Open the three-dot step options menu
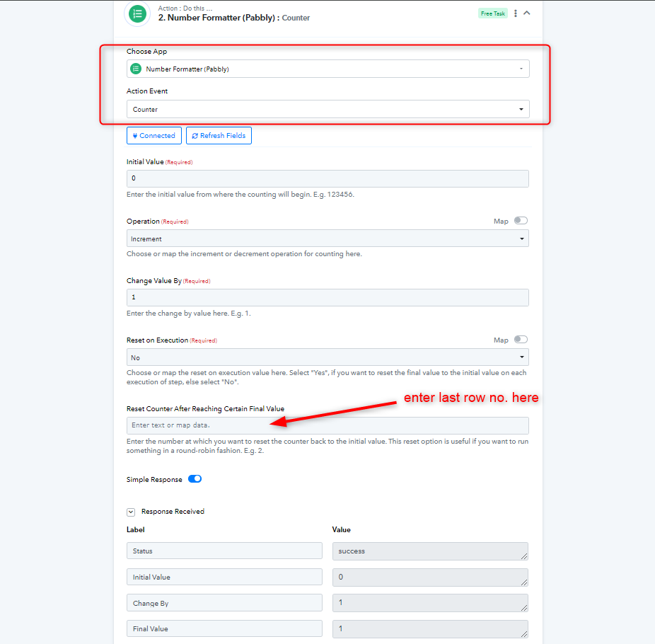 516,13
